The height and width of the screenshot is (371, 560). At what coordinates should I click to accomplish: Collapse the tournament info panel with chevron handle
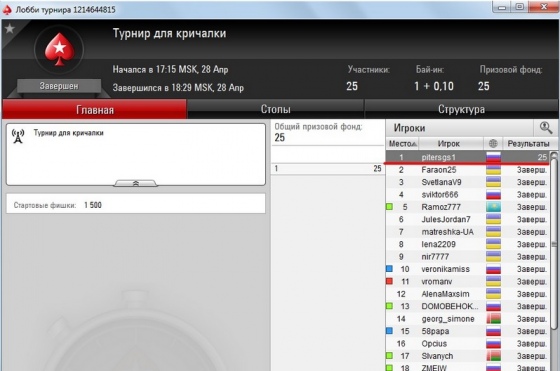click(x=135, y=183)
